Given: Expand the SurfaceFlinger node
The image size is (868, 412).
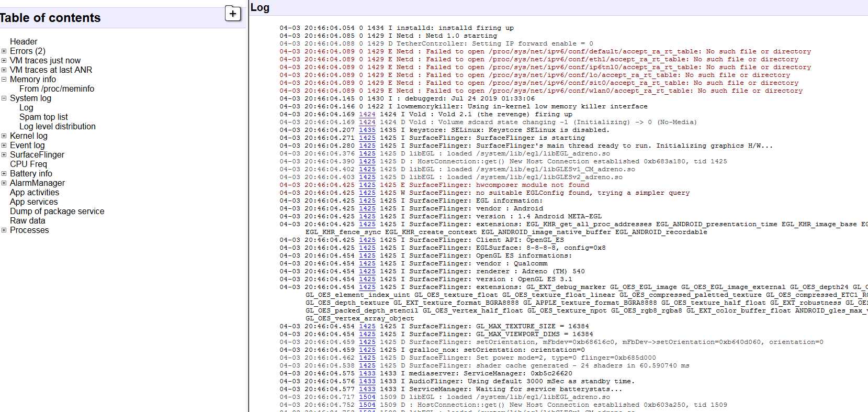Looking at the screenshot, I should [4, 155].
